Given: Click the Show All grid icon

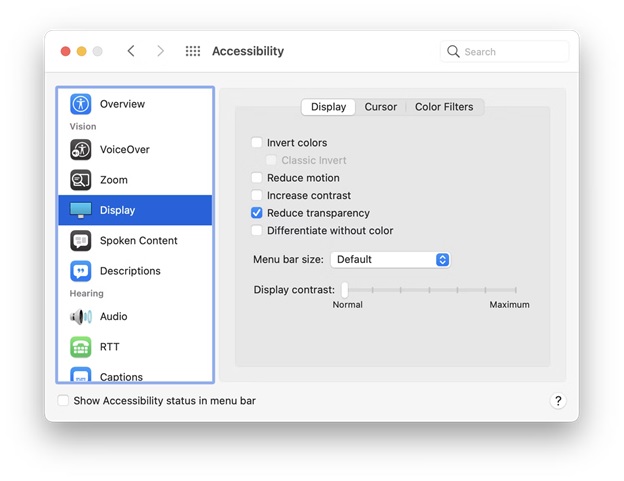Looking at the screenshot, I should pyautogui.click(x=193, y=51).
